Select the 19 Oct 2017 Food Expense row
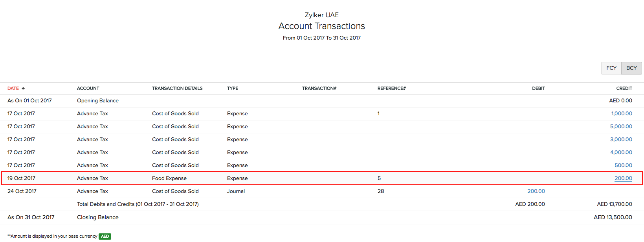This screenshot has width=644, height=242. (299, 178)
